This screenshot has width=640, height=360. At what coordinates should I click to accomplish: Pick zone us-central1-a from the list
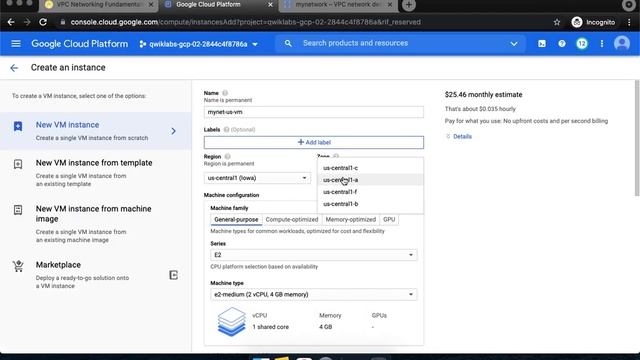pos(370,180)
